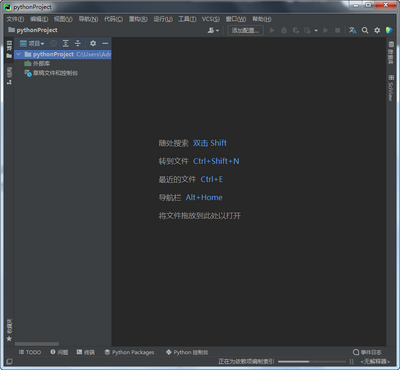The height and width of the screenshot is (370, 400).
Task: Click the indexing status text 正在为依赖项编制索引
Action: click(x=246, y=361)
